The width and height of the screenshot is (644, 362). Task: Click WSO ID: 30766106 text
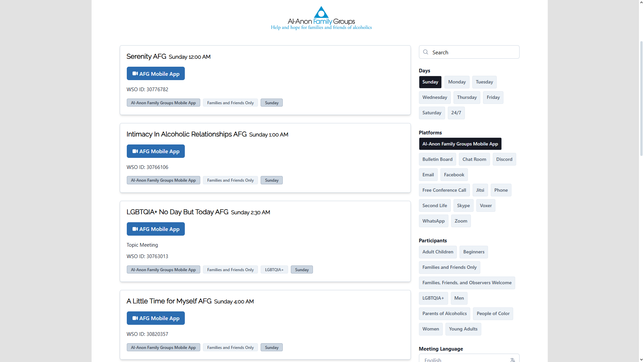pos(147,167)
